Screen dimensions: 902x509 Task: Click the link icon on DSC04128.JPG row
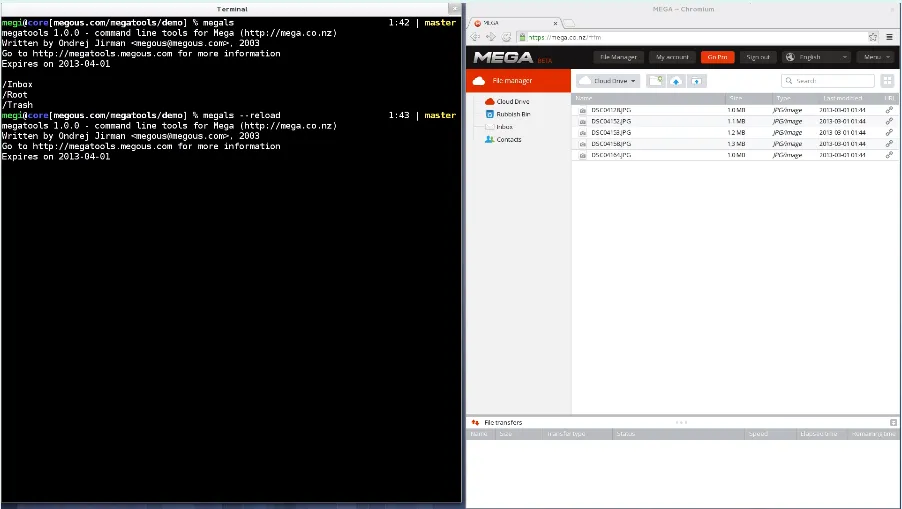[889, 110]
